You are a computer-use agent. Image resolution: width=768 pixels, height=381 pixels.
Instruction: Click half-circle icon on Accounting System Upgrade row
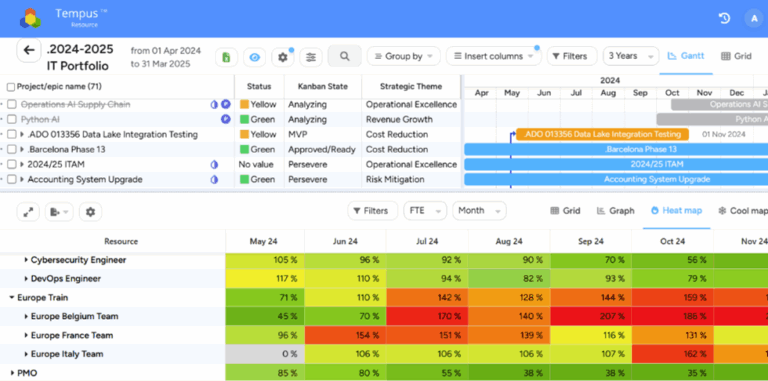214,180
